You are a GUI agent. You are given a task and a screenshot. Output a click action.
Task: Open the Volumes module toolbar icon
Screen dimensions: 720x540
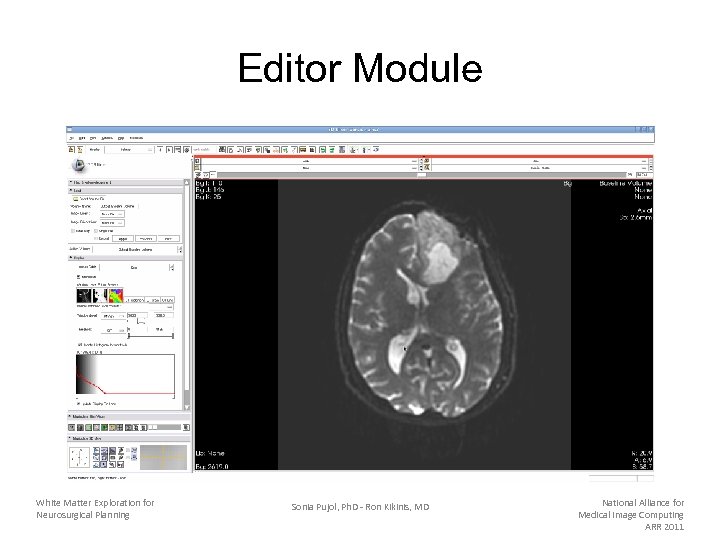pyautogui.click(x=240, y=150)
